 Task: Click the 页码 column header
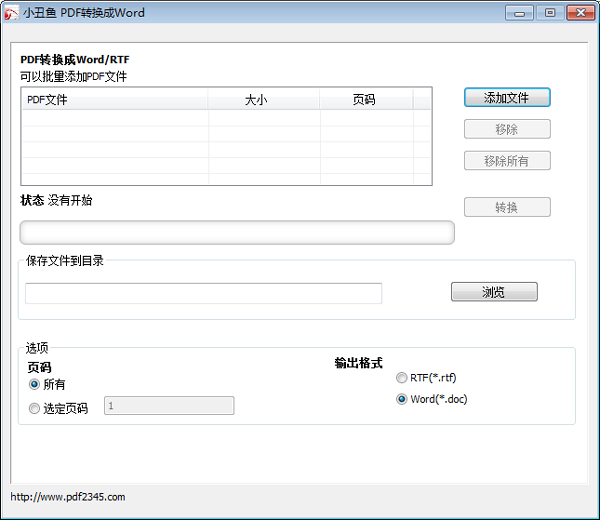click(x=366, y=99)
